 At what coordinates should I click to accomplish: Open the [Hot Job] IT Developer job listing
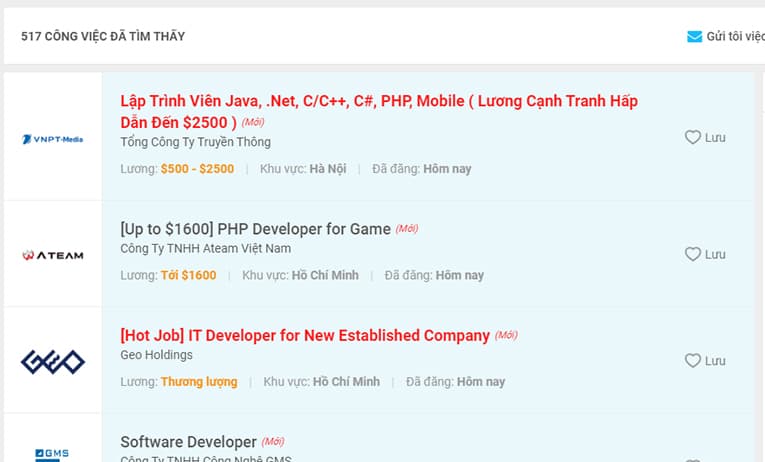point(305,336)
